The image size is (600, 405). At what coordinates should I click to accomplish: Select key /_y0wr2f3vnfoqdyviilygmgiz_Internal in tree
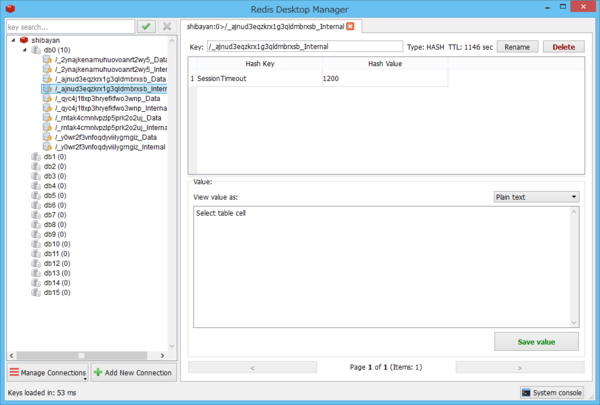[110, 147]
